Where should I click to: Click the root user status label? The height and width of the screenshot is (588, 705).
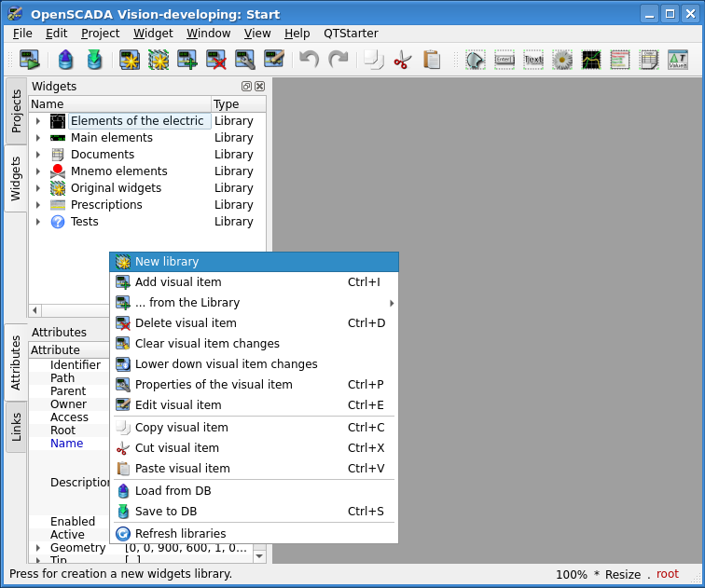point(668,574)
